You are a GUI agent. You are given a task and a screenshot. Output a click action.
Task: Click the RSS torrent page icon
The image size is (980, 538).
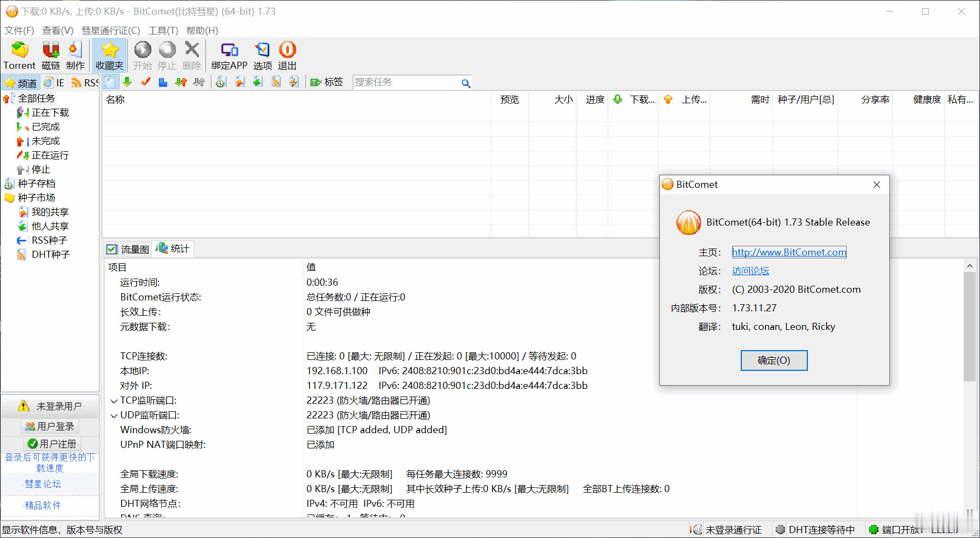click(276, 82)
